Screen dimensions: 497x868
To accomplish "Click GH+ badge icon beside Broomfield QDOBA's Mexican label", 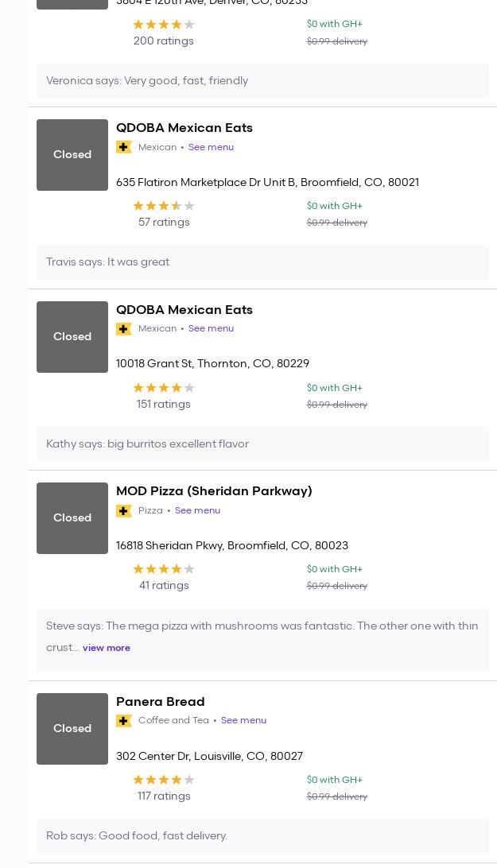I will (x=124, y=147).
